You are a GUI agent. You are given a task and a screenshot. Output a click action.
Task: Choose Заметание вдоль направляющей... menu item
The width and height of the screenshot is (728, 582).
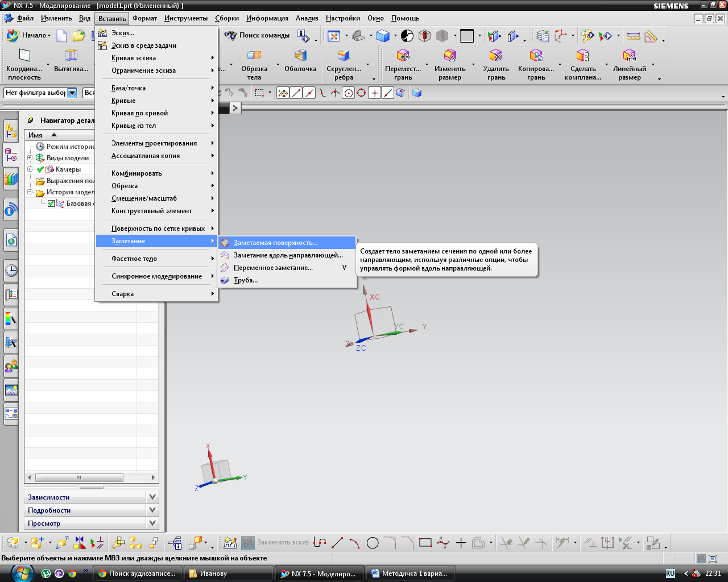click(287, 255)
